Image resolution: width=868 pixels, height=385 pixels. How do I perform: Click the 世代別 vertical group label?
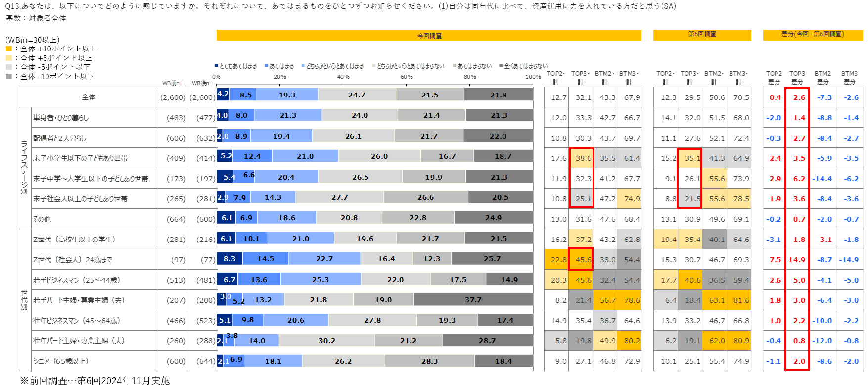pyautogui.click(x=24, y=300)
